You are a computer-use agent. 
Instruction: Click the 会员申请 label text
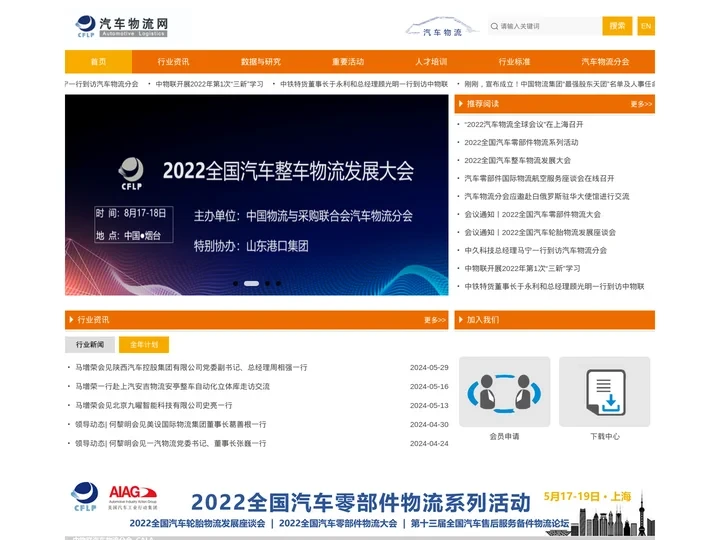[x=504, y=436]
